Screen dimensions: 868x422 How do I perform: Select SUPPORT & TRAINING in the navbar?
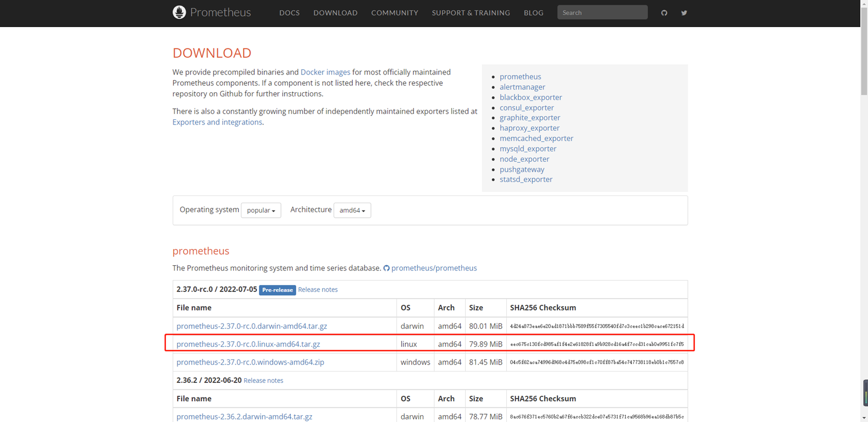471,13
